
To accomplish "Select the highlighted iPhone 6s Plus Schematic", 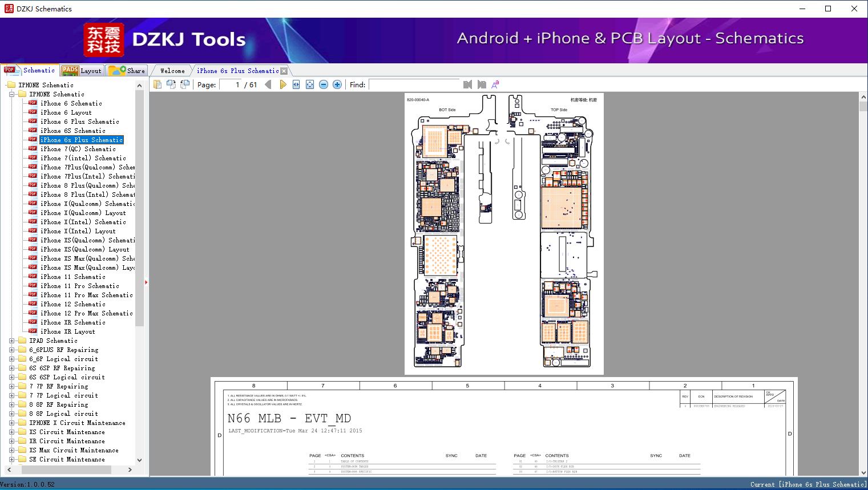I will pos(82,140).
